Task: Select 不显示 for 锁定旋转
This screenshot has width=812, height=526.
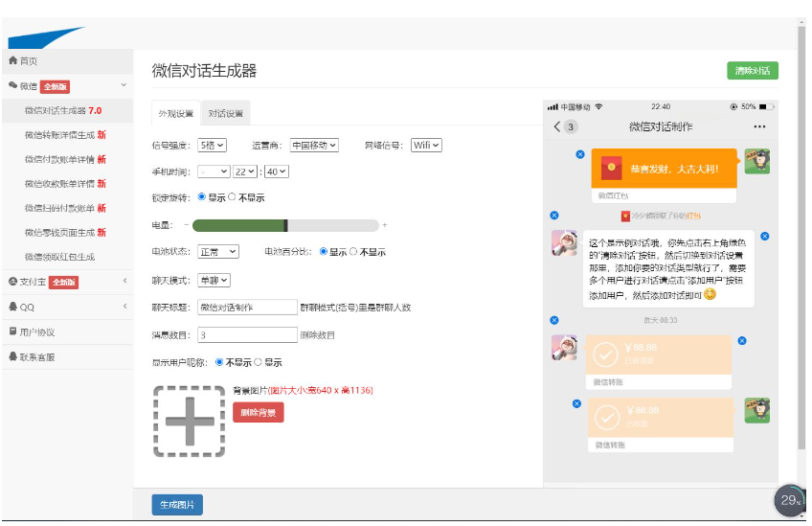Action: (232, 196)
